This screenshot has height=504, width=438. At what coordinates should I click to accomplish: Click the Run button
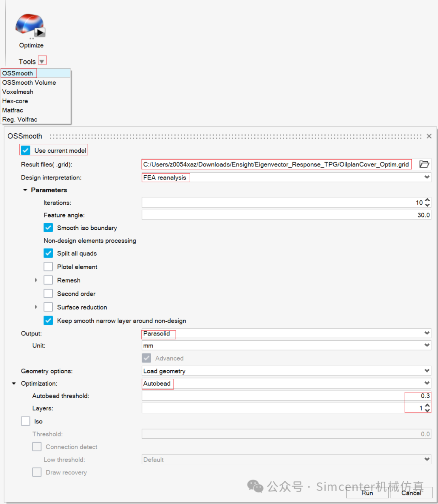pyautogui.click(x=367, y=493)
